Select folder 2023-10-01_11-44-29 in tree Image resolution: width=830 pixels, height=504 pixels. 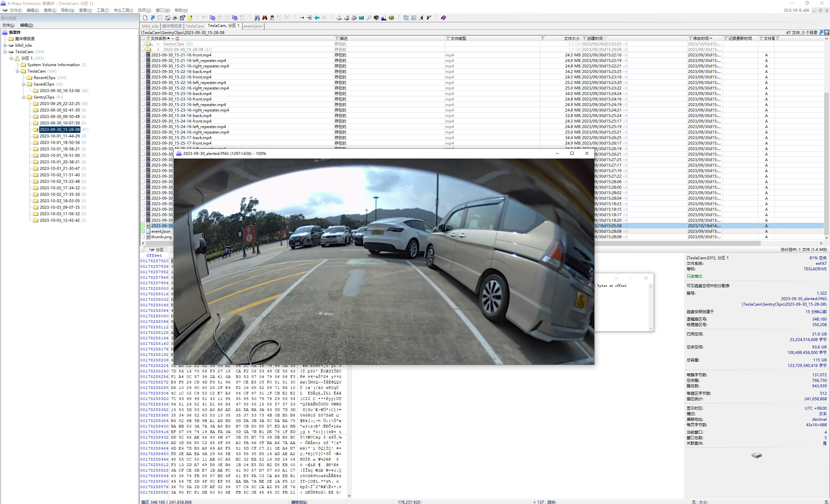click(60, 136)
